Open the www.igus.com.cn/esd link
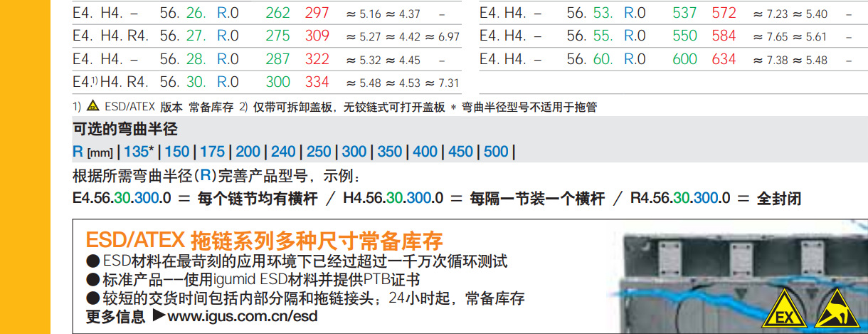 [x=243, y=316]
